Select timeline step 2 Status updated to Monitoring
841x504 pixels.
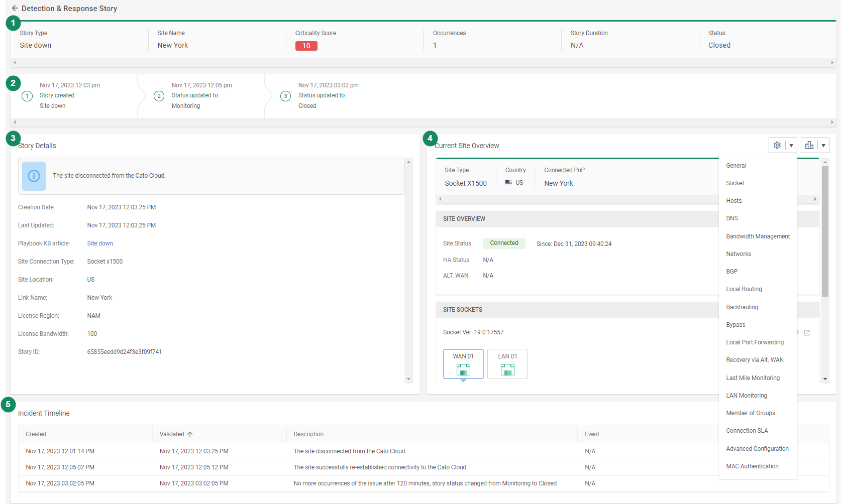[159, 96]
